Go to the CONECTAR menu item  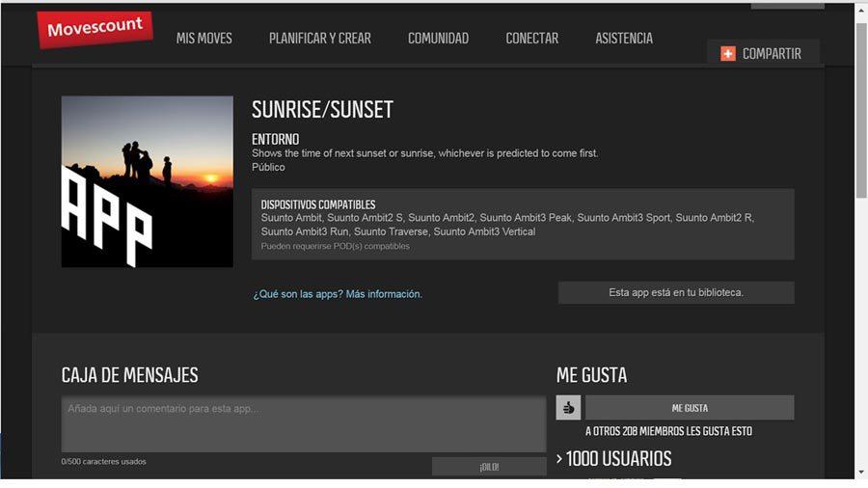pyautogui.click(x=531, y=39)
